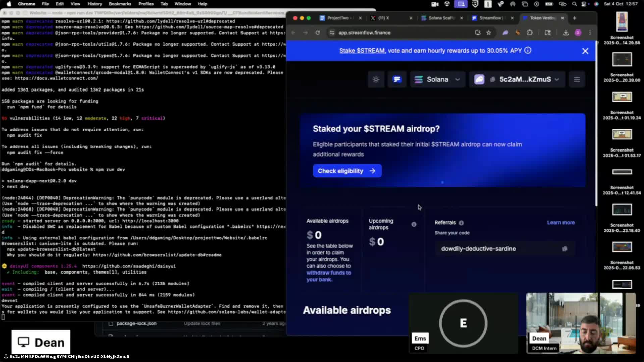Open the Chrome extensions puzzle icon

(x=530, y=33)
